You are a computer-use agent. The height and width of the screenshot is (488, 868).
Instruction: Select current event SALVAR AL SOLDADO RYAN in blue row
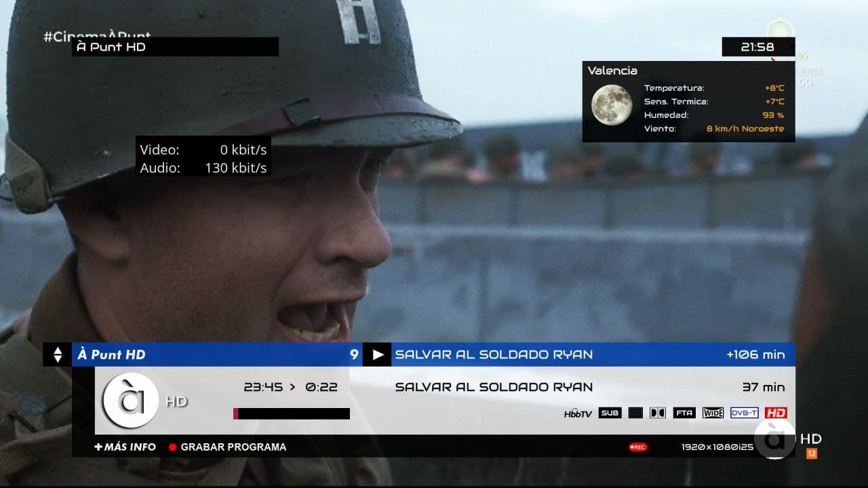tap(494, 354)
